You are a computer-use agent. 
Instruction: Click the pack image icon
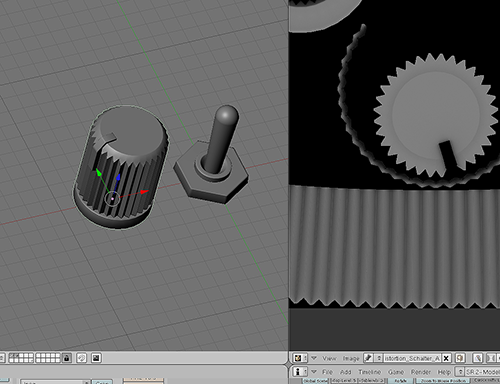pyautogui.click(x=460, y=358)
